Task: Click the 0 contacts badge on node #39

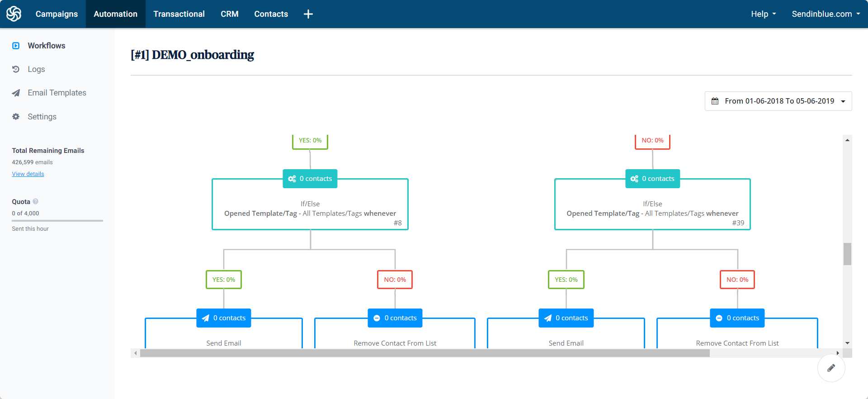Action: coord(652,179)
